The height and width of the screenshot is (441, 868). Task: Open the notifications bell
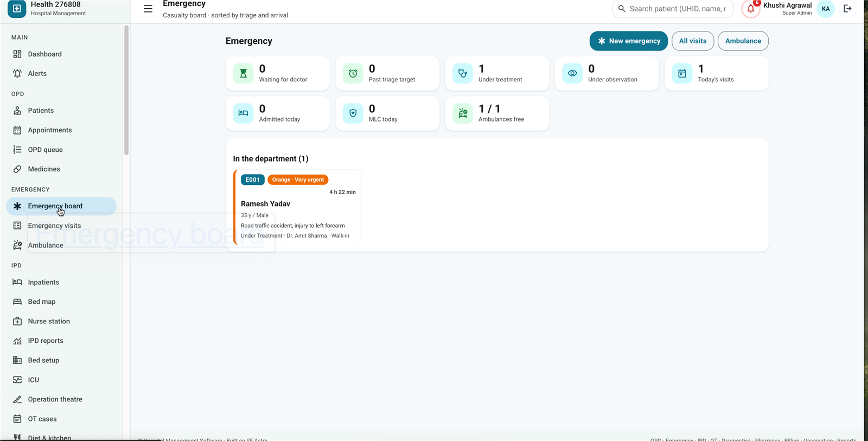point(751,9)
